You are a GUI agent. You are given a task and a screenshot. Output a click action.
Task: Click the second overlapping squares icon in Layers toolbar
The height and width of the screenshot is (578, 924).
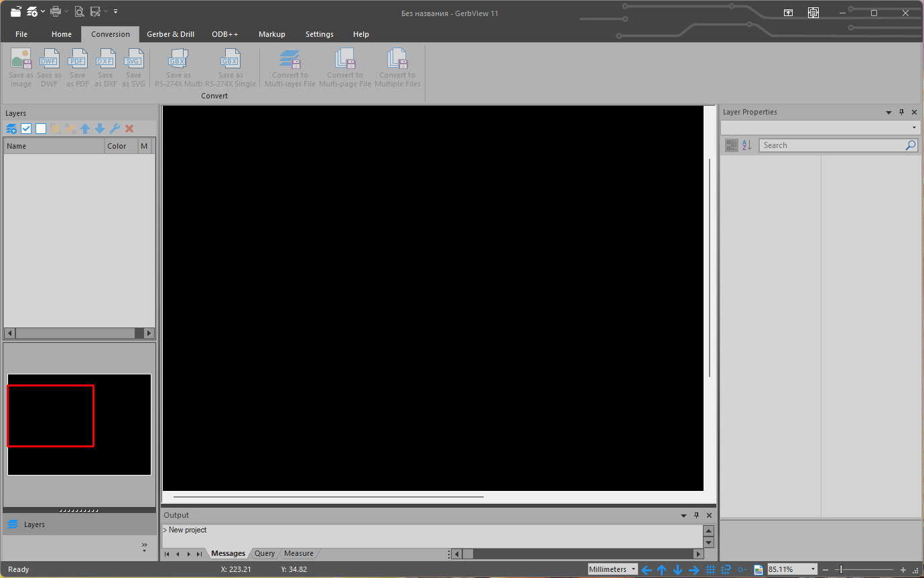tap(70, 129)
